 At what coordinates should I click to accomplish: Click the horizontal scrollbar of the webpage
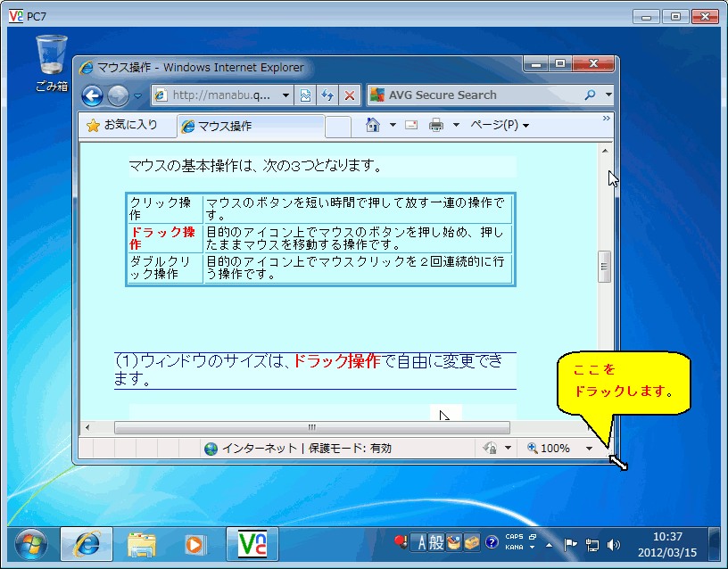tap(310, 428)
